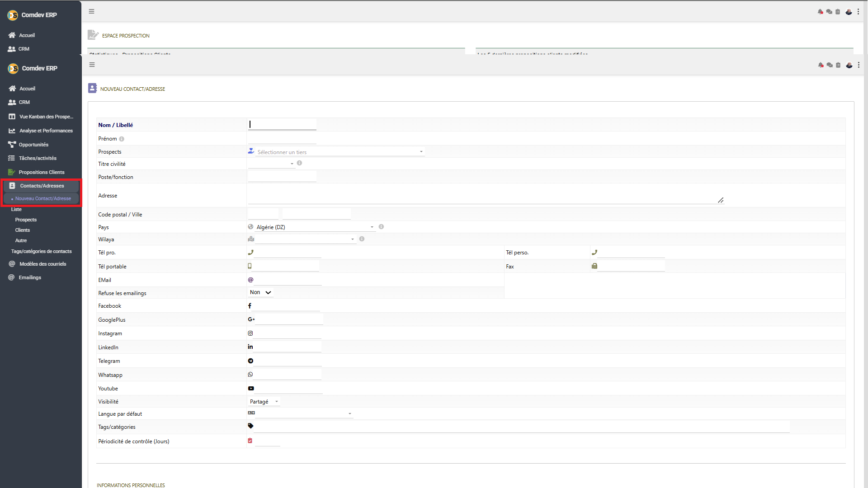Open Tags/catégories de contacts

click(41, 251)
